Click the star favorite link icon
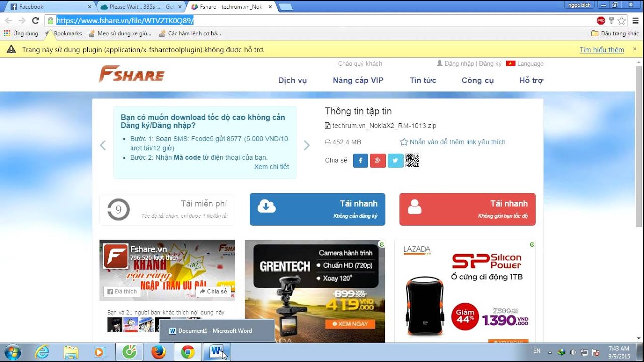 click(x=404, y=142)
